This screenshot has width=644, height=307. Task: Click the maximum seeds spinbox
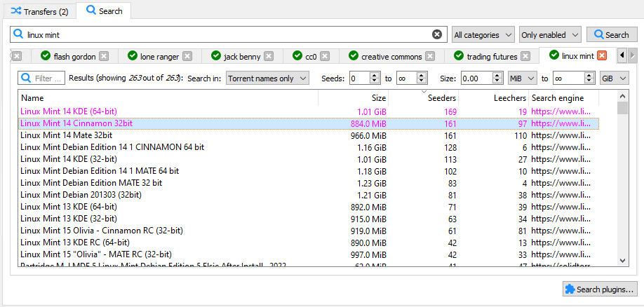(412, 78)
